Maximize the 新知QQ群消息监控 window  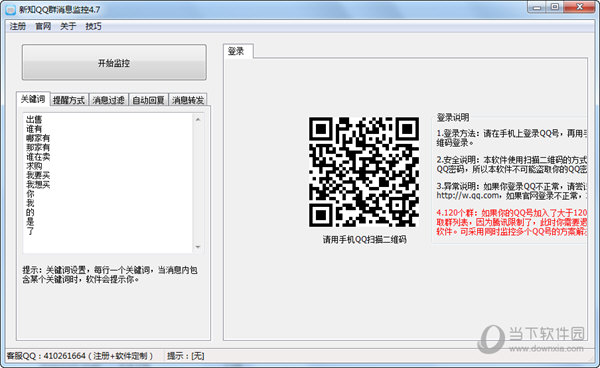555,7
